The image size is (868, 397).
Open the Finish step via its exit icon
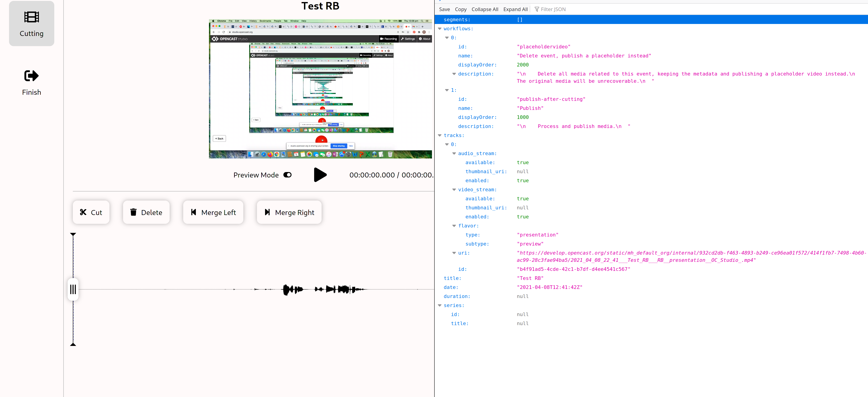coord(31,76)
